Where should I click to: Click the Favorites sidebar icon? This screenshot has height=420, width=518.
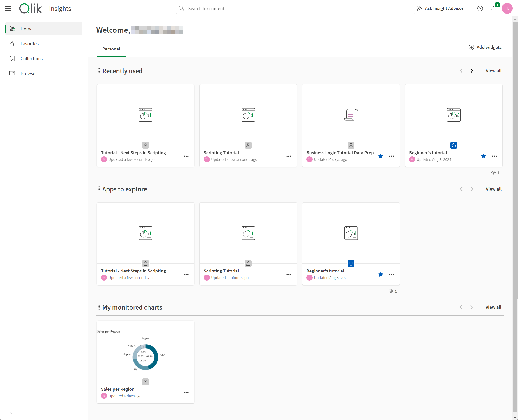(x=12, y=43)
